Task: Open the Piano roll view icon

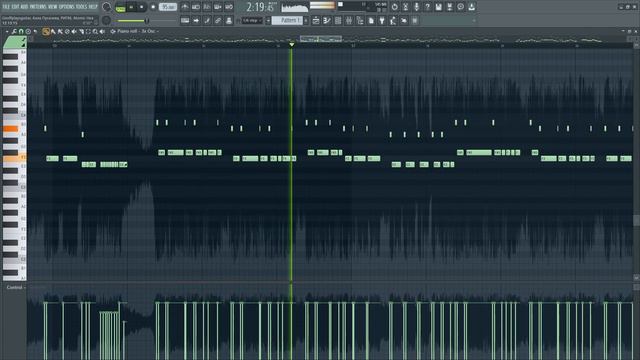Action: tap(327, 20)
